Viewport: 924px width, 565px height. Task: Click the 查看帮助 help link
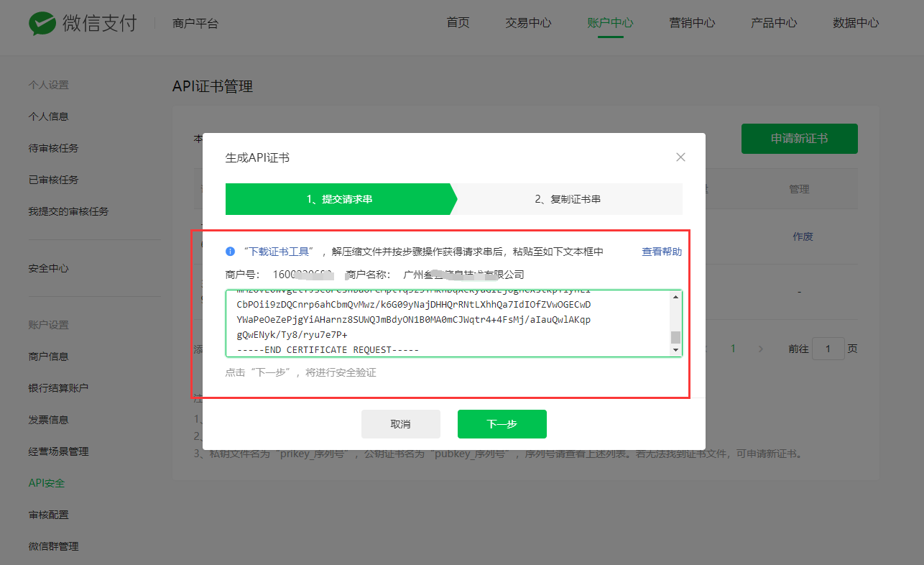click(x=661, y=252)
